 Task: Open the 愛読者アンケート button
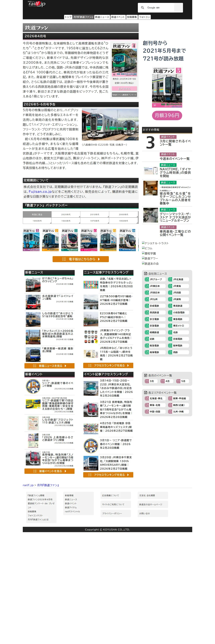(x=124, y=95)
